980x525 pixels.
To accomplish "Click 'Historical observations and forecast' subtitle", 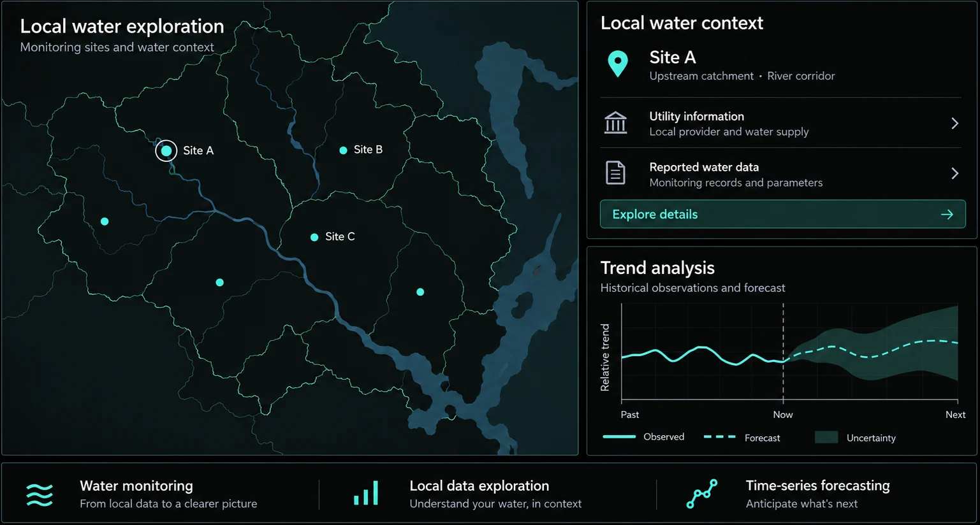I will tap(692, 288).
